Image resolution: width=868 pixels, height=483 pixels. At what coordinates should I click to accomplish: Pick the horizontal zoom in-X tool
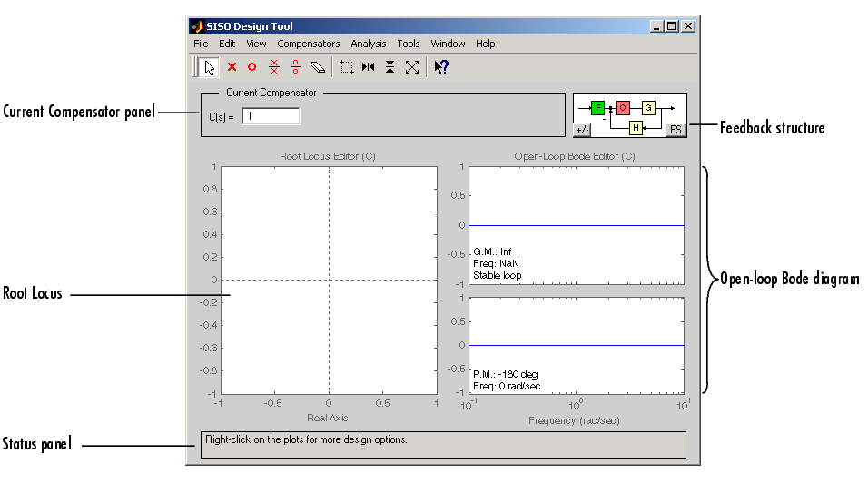[x=368, y=67]
